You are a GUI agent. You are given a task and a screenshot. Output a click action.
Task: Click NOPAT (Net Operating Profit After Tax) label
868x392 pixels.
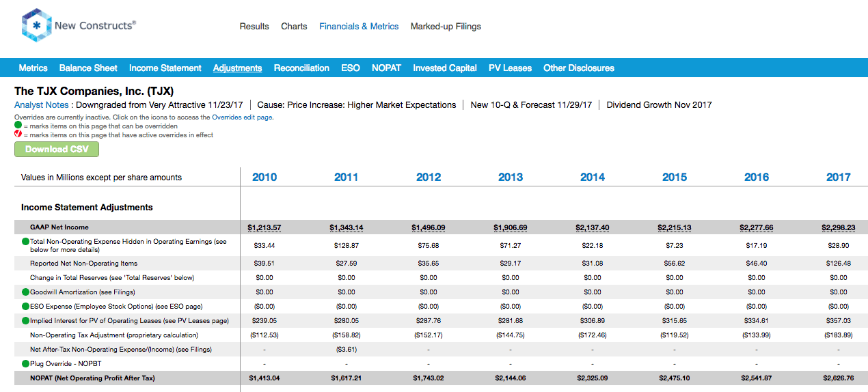click(92, 378)
